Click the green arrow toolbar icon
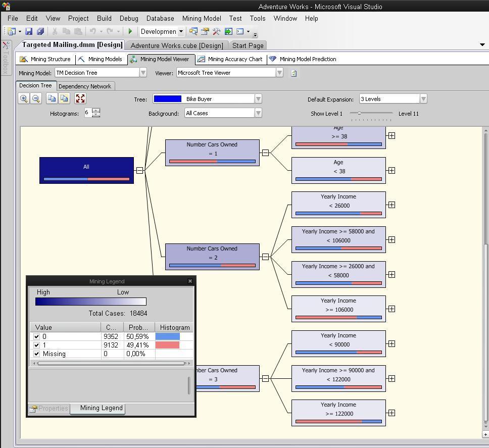Screen dimensions: 489x448 coord(228,31)
